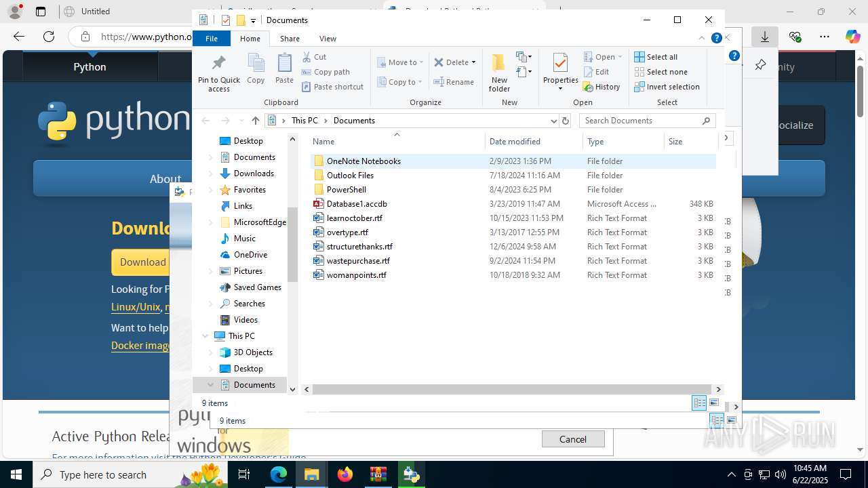Open the Move to dropdown

400,62
